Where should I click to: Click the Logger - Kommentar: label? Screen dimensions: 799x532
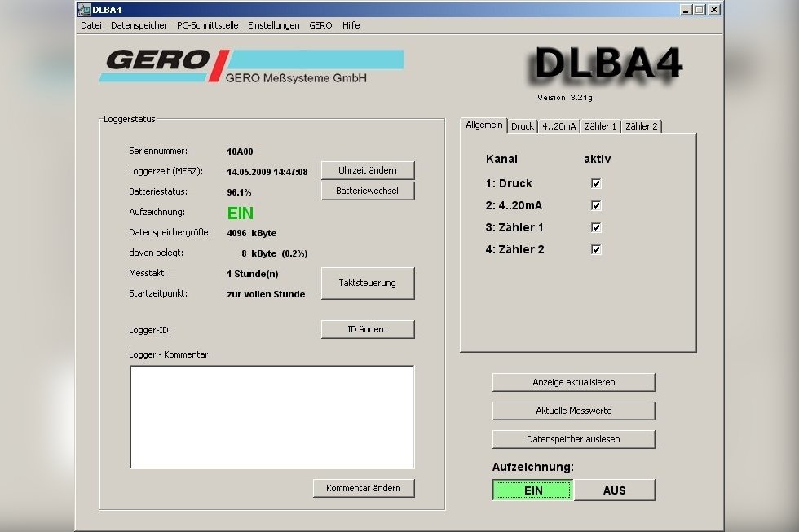pyautogui.click(x=170, y=355)
